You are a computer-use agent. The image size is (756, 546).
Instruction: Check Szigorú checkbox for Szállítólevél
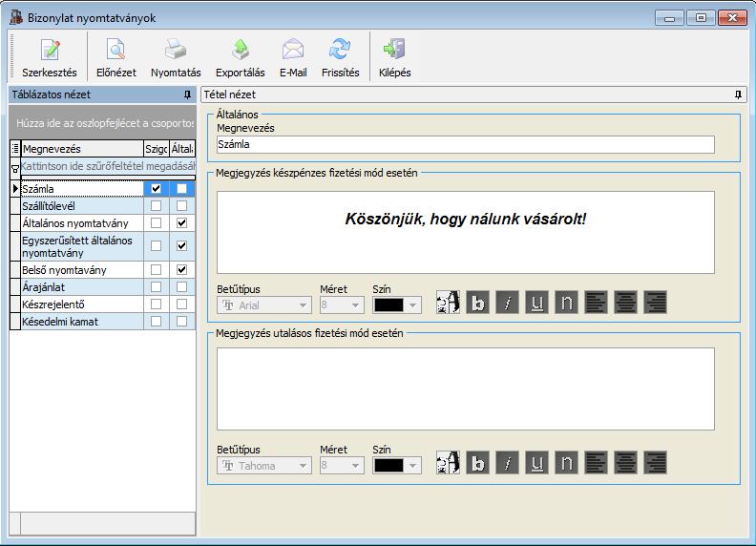click(156, 206)
